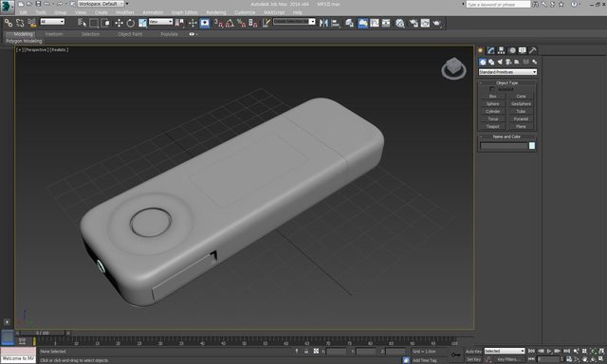Open the Modifiers menu
The height and width of the screenshot is (364, 607).
(x=125, y=12)
